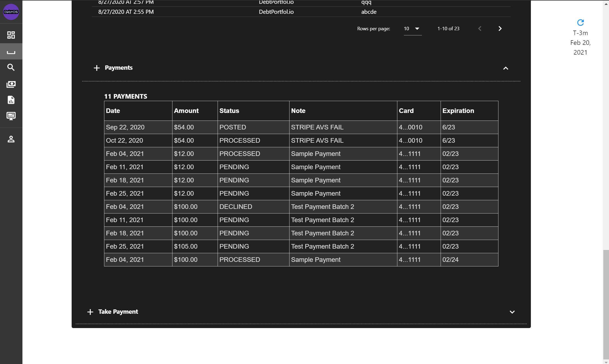Open the rows per page dropdown
The image size is (609, 364).
click(412, 29)
